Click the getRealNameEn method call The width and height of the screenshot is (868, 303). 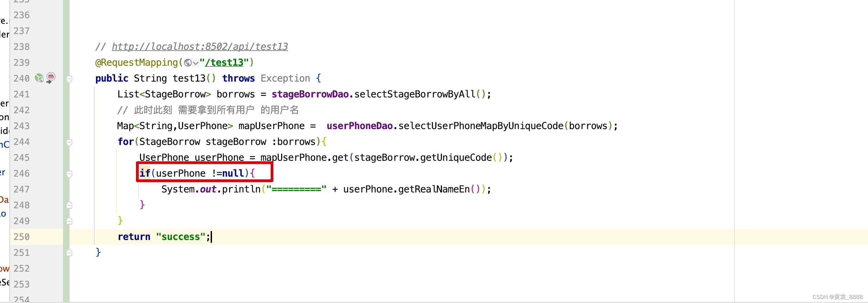click(x=434, y=189)
